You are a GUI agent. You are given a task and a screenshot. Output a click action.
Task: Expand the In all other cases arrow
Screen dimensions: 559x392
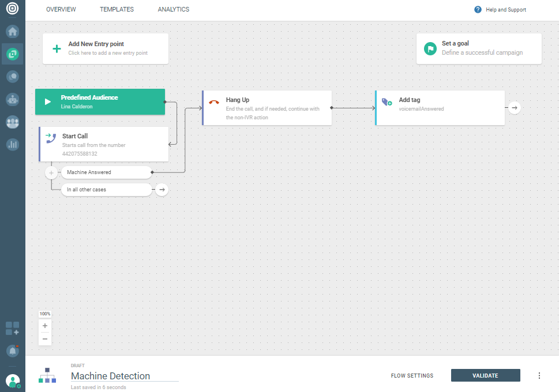[x=162, y=190]
